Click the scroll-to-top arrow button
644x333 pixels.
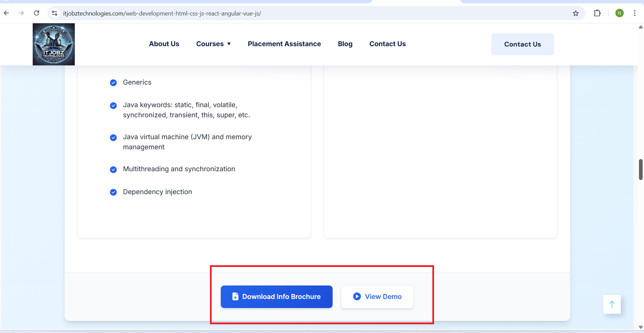click(612, 304)
